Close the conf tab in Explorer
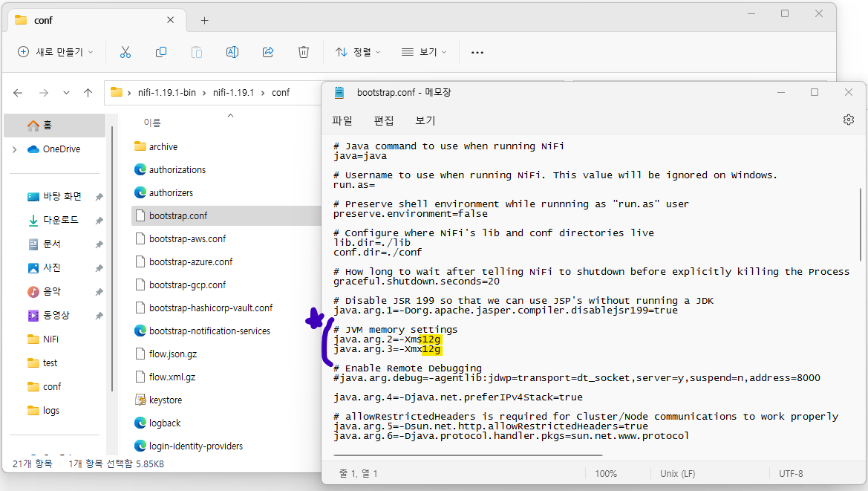The width and height of the screenshot is (868, 491). click(171, 20)
